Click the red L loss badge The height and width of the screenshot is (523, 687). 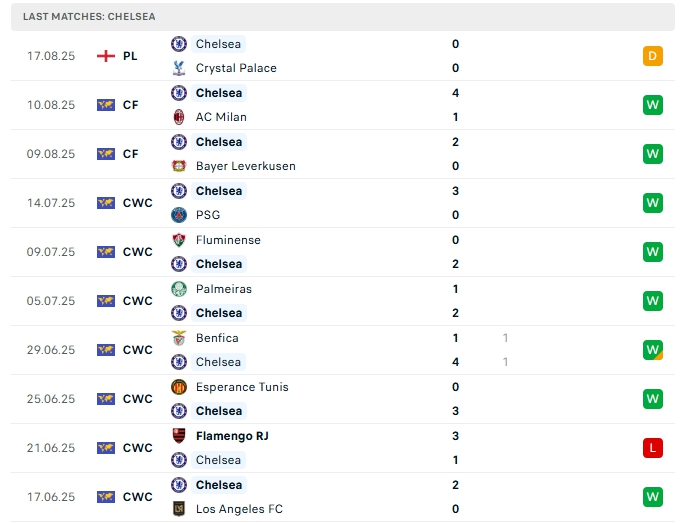652,448
